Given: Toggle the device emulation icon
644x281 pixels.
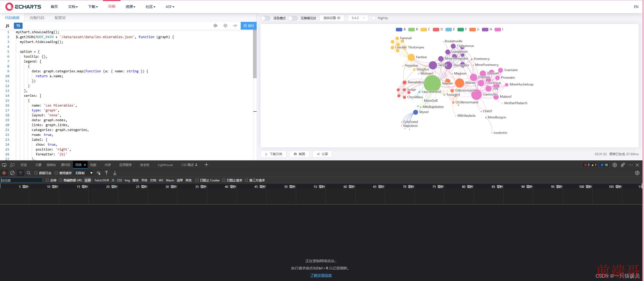Looking at the screenshot, I should tap(12, 165).
